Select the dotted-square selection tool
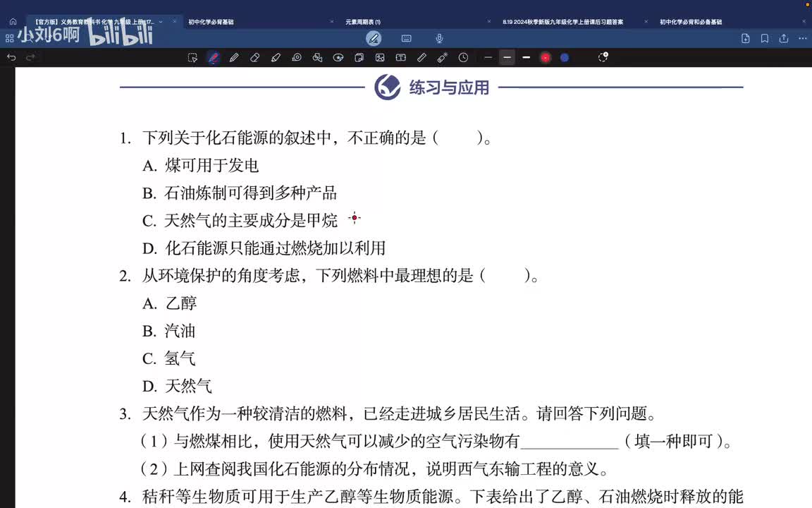The height and width of the screenshot is (508, 812). pos(192,58)
